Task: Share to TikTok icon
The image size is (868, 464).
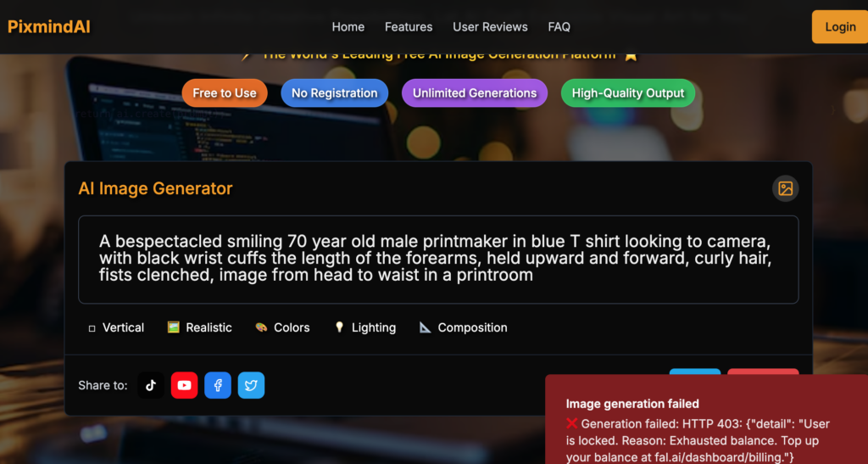Action: tap(151, 385)
